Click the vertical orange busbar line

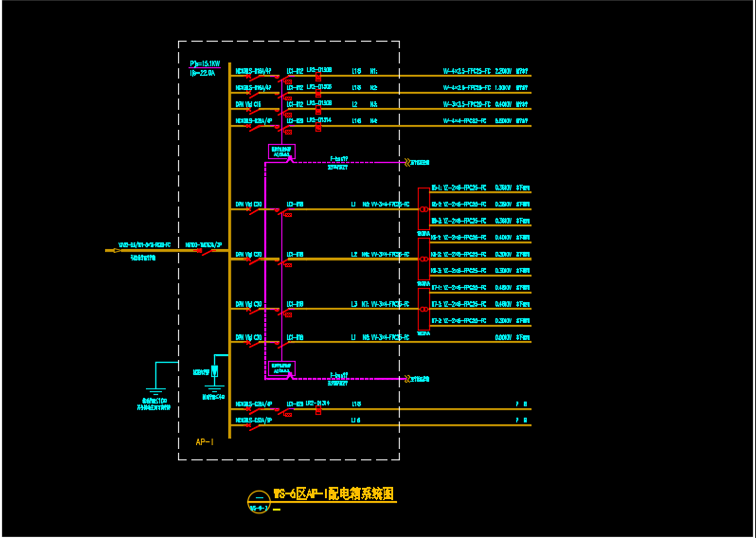(229, 250)
